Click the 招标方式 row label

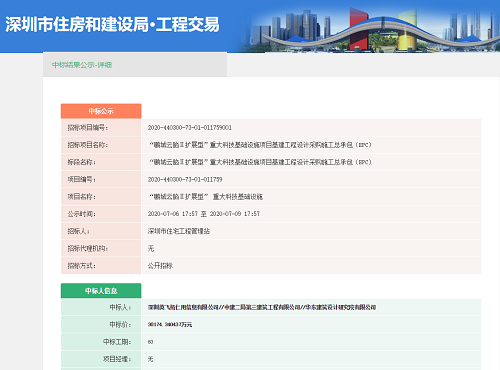[82, 266]
